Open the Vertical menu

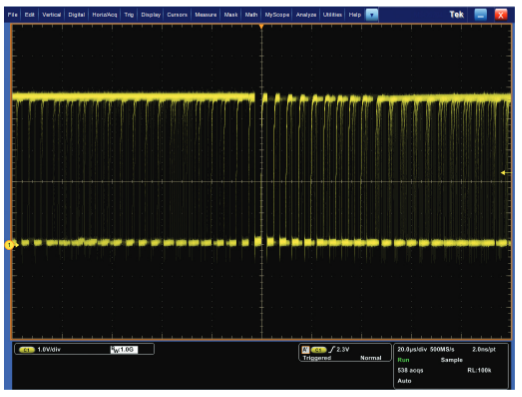point(52,15)
